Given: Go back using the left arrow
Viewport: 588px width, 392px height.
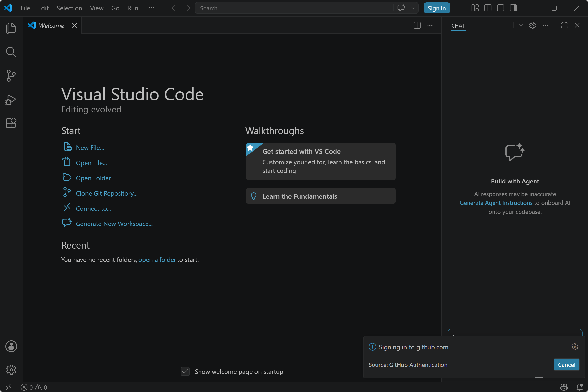Looking at the screenshot, I should tap(174, 8).
